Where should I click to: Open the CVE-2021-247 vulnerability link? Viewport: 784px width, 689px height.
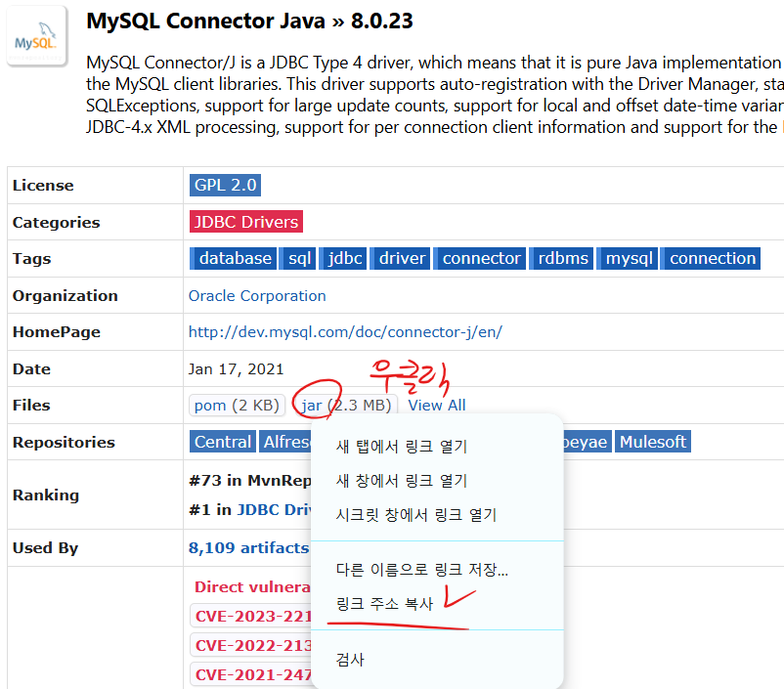coord(251,674)
